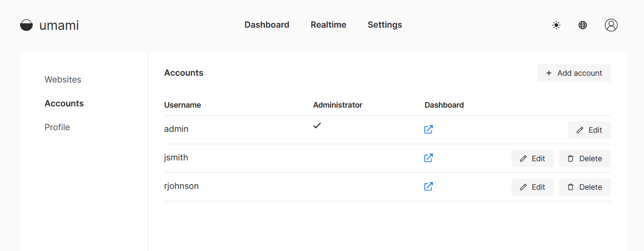This screenshot has width=644, height=251.
Task: Select Accounts in the settings sidebar
Action: (x=64, y=103)
